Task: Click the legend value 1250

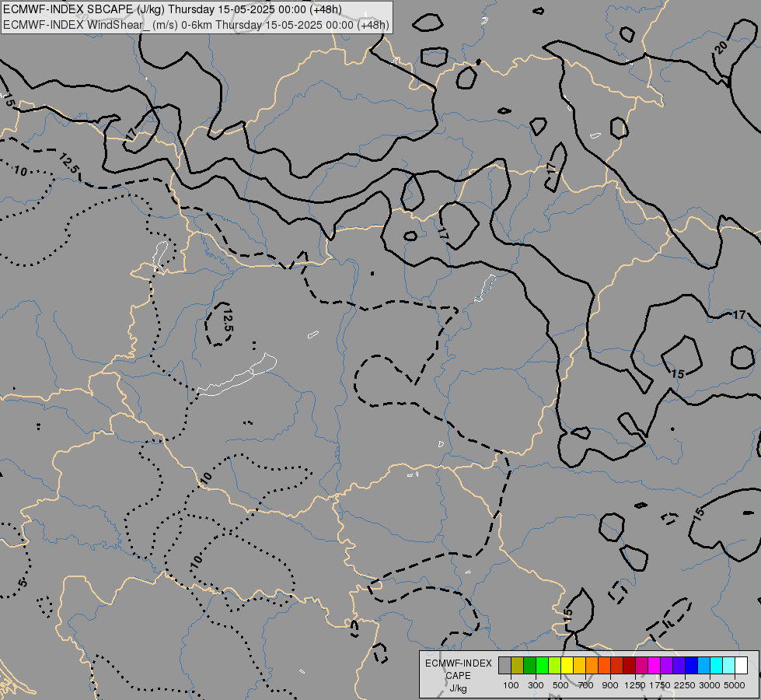Action: [x=635, y=685]
